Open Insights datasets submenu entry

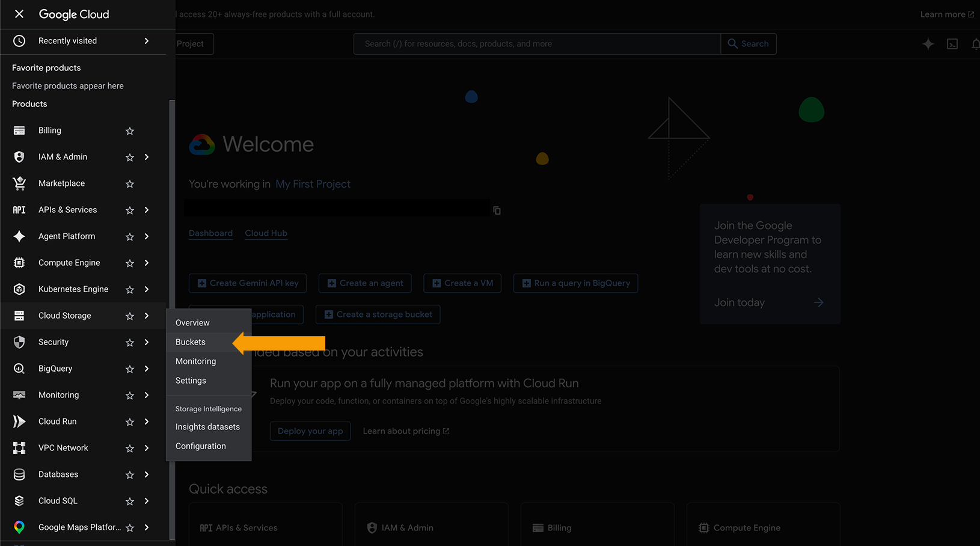click(x=209, y=427)
